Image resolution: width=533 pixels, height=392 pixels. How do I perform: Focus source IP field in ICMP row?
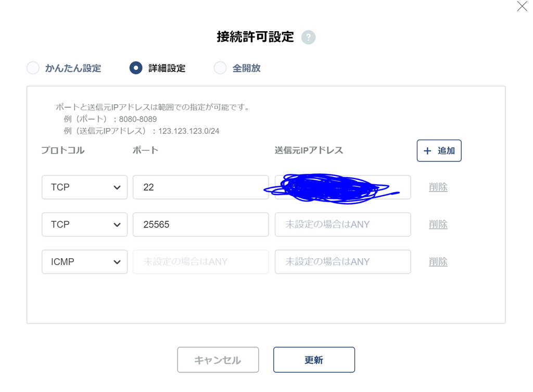tap(343, 262)
